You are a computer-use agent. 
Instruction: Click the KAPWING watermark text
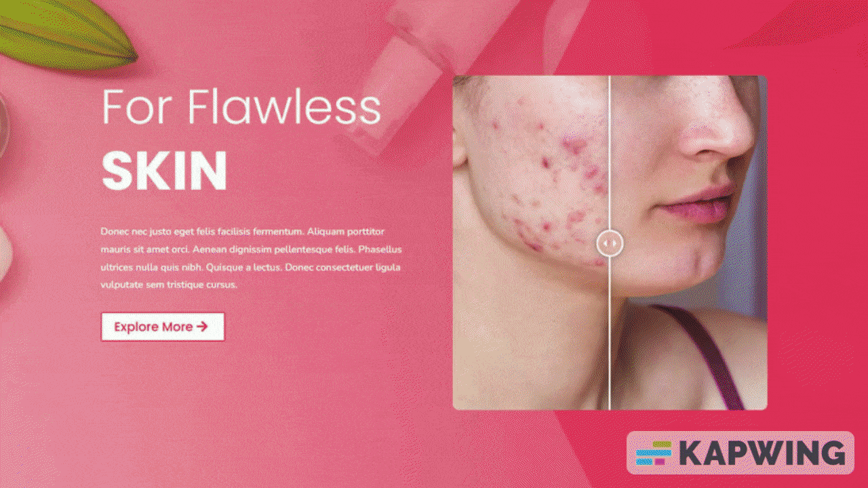[x=762, y=453]
